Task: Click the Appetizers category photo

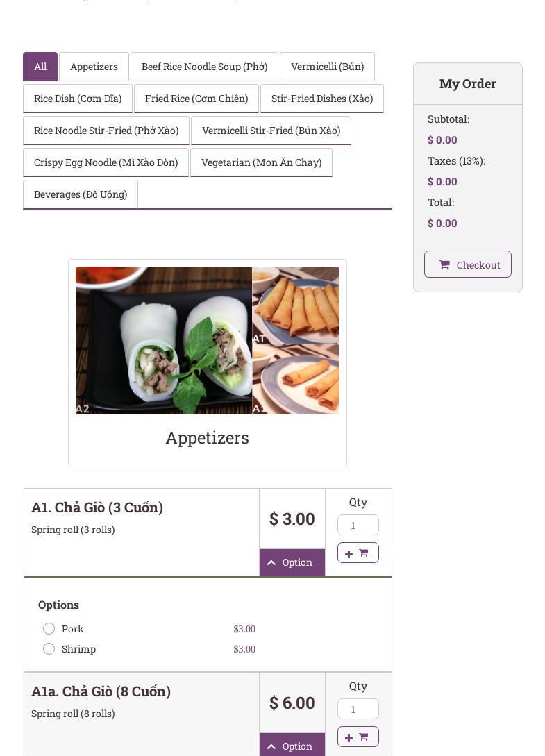Action: coord(207,340)
